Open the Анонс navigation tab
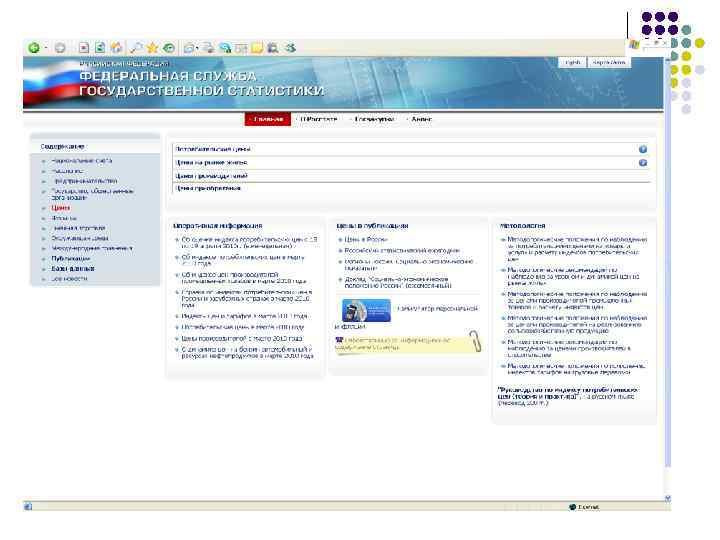 click(420, 119)
